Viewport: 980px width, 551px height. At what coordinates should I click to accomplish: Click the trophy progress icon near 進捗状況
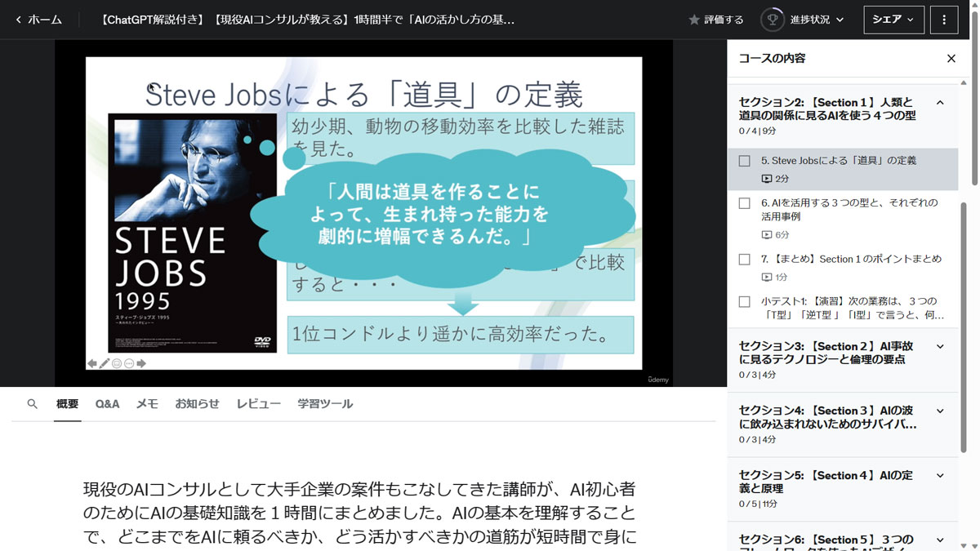click(x=771, y=19)
